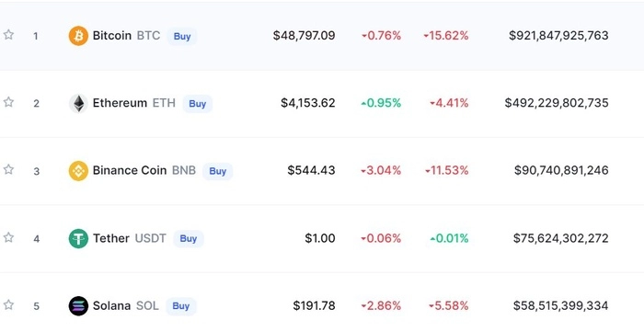Mark Solana as favorite with star
Image resolution: width=644 pixels, height=332 pixels.
point(8,305)
